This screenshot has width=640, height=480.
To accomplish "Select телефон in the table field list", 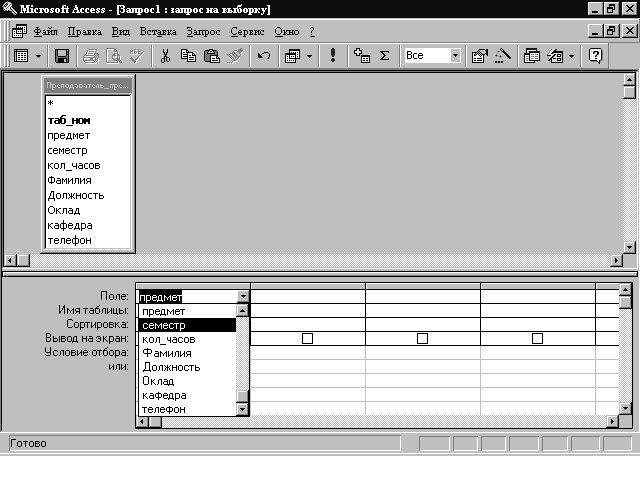I will pyautogui.click(x=88, y=240).
